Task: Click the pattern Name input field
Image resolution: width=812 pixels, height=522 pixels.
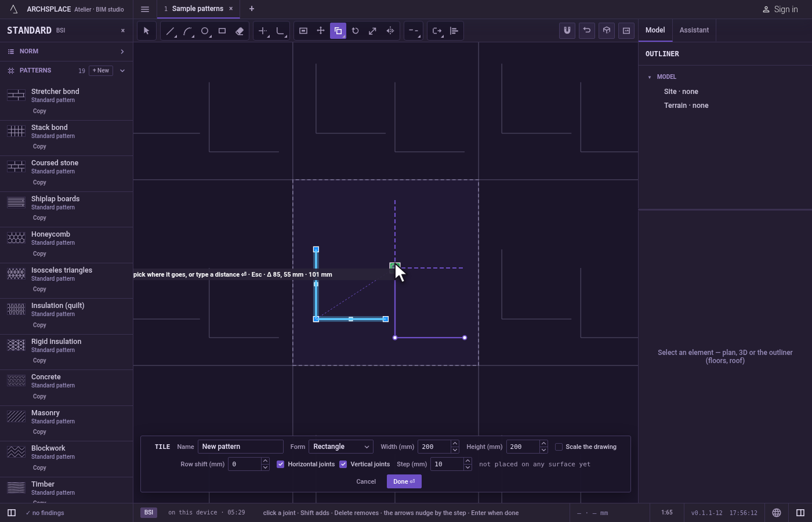Action: (241, 447)
